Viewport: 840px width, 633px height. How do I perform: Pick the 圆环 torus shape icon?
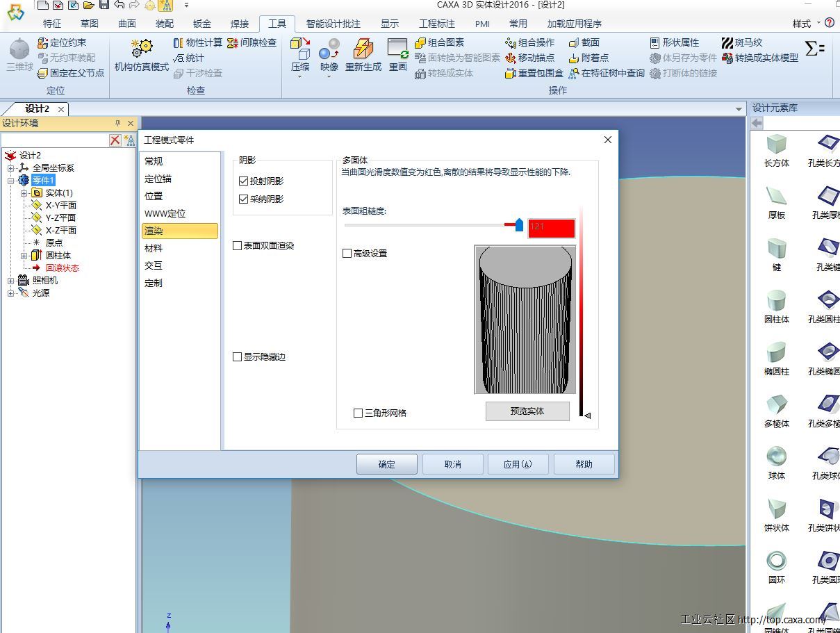point(776,561)
